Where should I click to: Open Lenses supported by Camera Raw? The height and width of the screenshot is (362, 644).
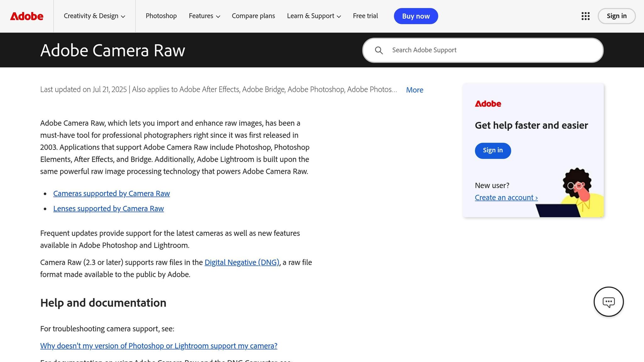[108, 208]
